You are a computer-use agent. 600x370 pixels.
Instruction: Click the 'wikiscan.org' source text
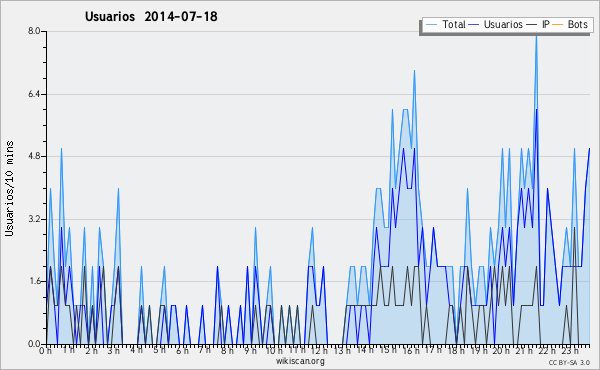pos(300,361)
